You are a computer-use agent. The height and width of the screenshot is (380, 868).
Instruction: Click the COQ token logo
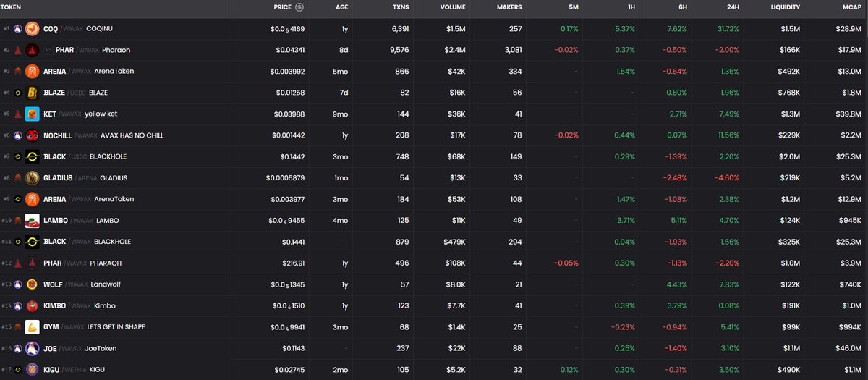click(x=33, y=29)
